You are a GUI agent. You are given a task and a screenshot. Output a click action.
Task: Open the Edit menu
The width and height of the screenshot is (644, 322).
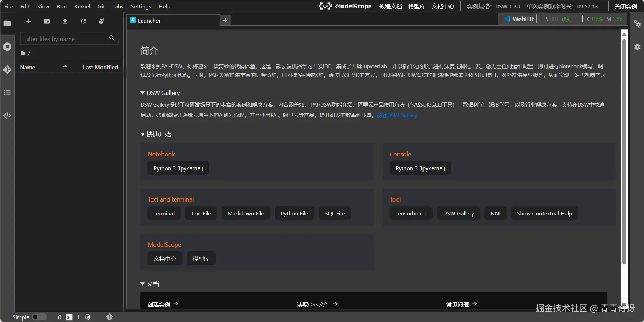tap(25, 6)
